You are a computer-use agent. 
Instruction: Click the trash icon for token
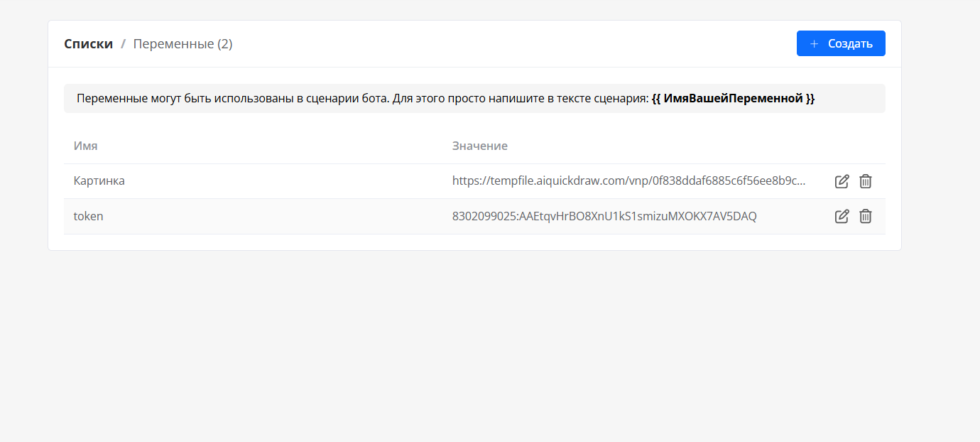click(865, 216)
